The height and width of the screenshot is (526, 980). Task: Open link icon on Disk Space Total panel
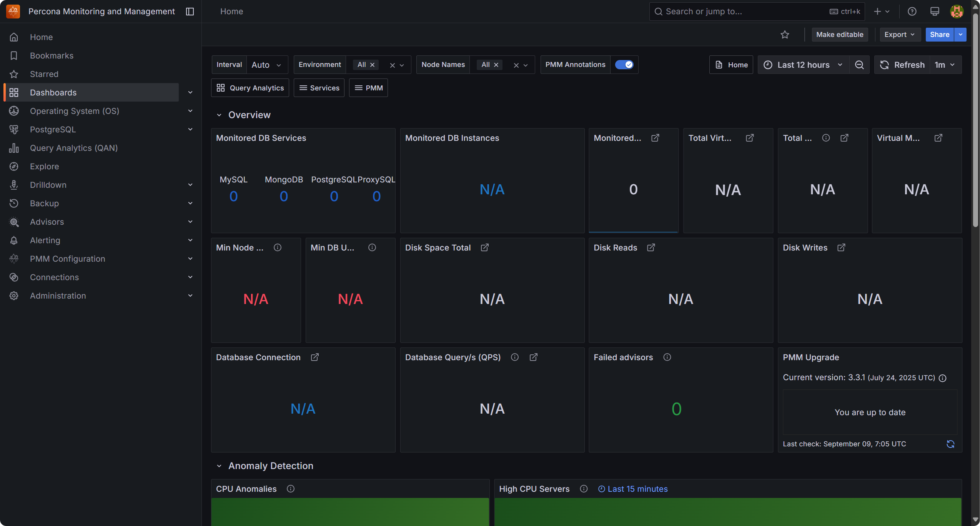pos(485,247)
